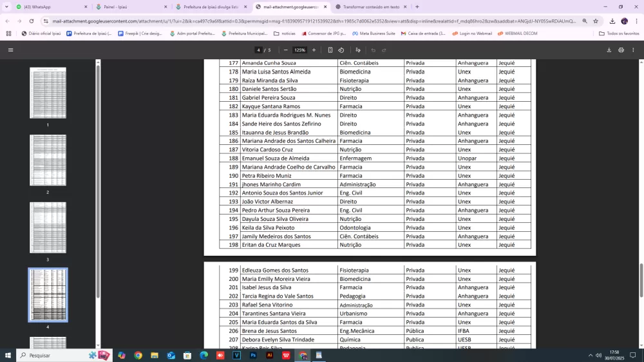Edit the current page number field
The image size is (644, 362).
[x=258, y=50]
